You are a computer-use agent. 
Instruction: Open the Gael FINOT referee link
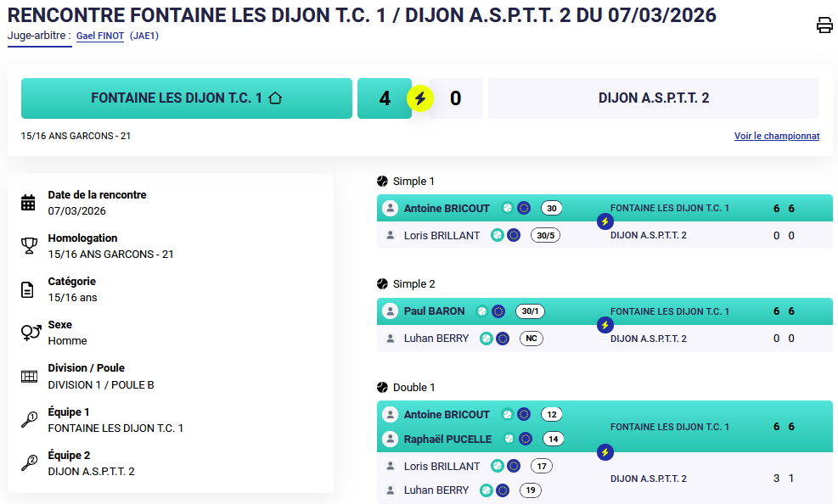pyautogui.click(x=100, y=36)
